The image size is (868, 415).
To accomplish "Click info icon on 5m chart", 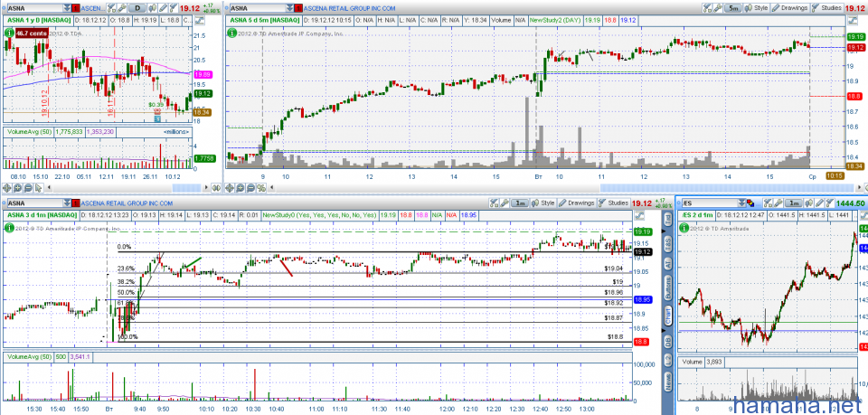I will coord(232,33).
